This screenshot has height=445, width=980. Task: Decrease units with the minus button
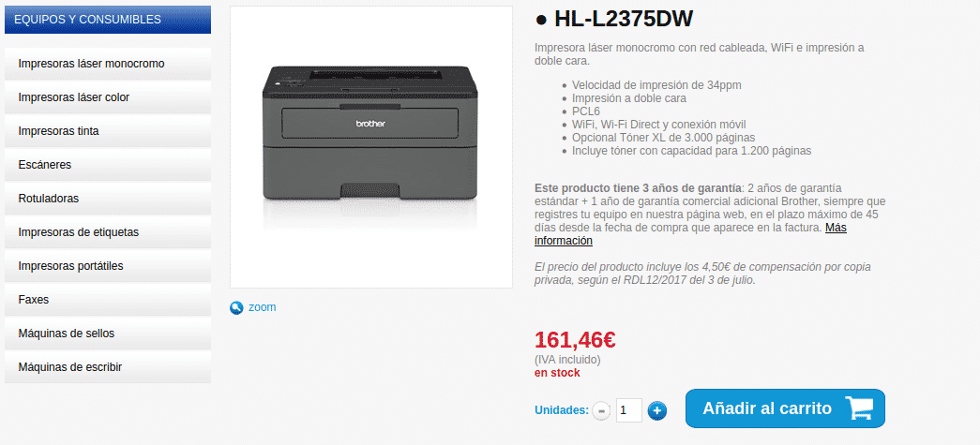(600, 410)
